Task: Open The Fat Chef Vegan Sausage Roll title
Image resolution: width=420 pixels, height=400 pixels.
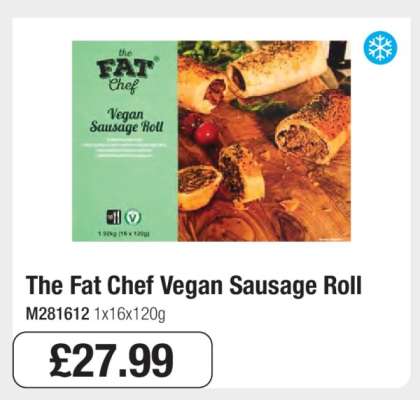Action: (194, 286)
